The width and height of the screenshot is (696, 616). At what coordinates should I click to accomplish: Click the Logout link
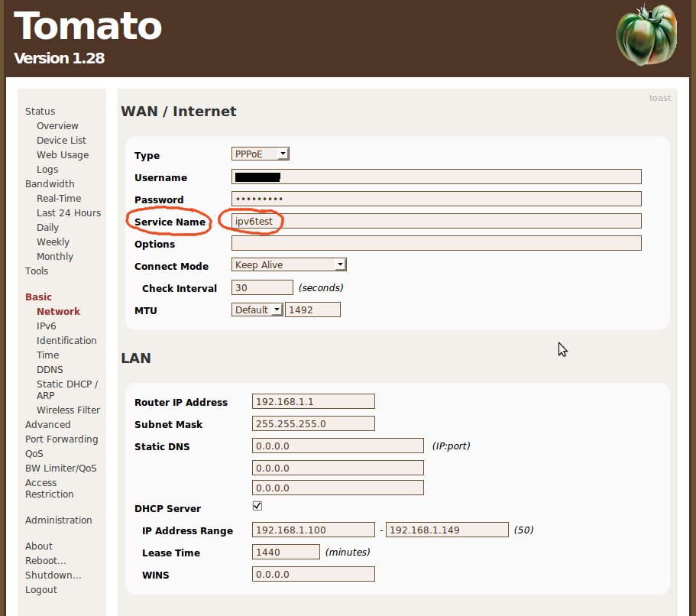point(40,590)
